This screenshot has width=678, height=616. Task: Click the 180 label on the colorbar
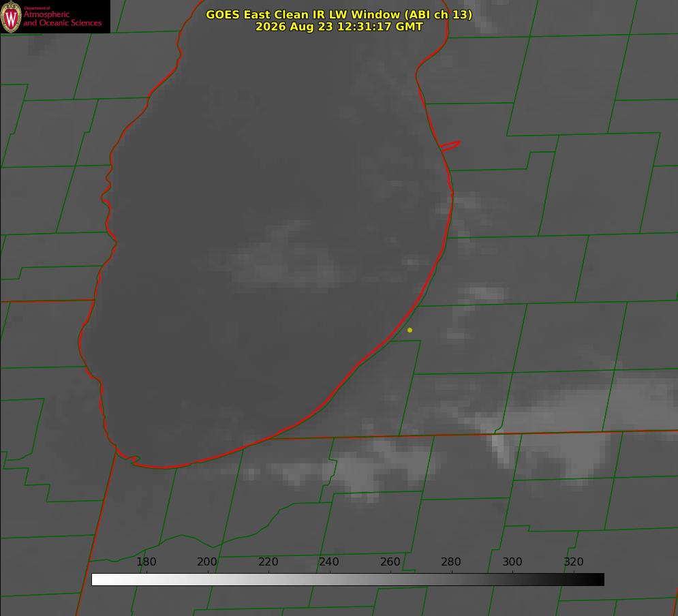click(x=146, y=561)
